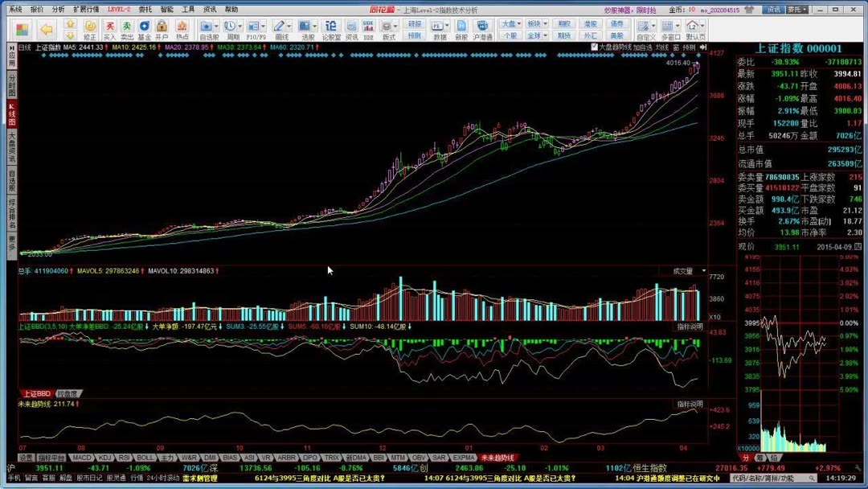Open 沪港通 market data icon

[482, 24]
